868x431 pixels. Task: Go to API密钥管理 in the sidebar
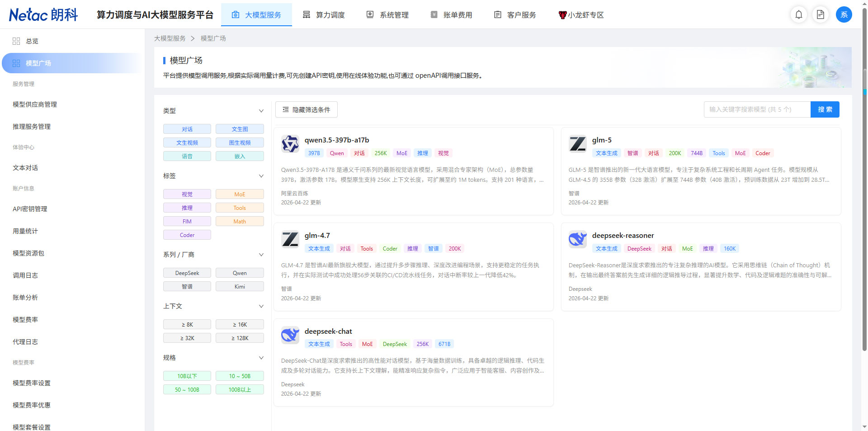(30, 209)
